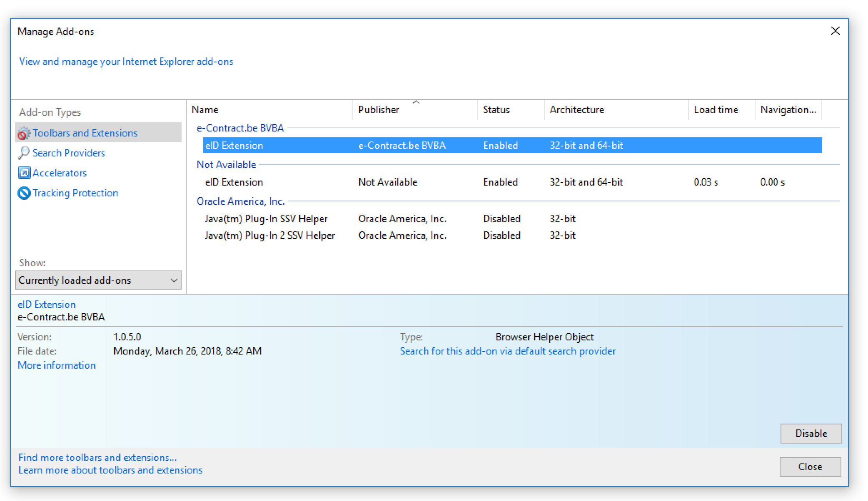The width and height of the screenshot is (868, 501).
Task: Collapse the e-Contract.be BVBA group header
Action: click(x=240, y=128)
